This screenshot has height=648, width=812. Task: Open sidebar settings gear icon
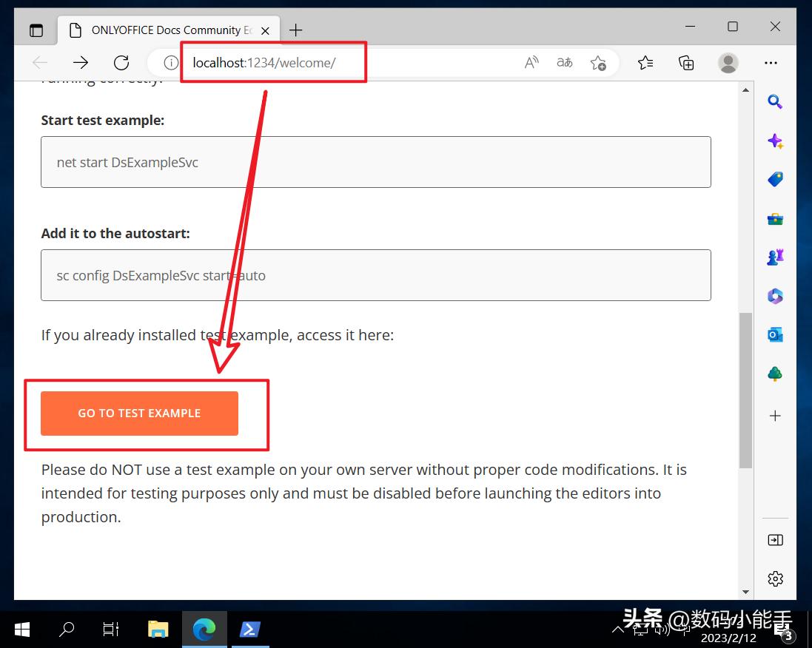pyautogui.click(x=775, y=578)
